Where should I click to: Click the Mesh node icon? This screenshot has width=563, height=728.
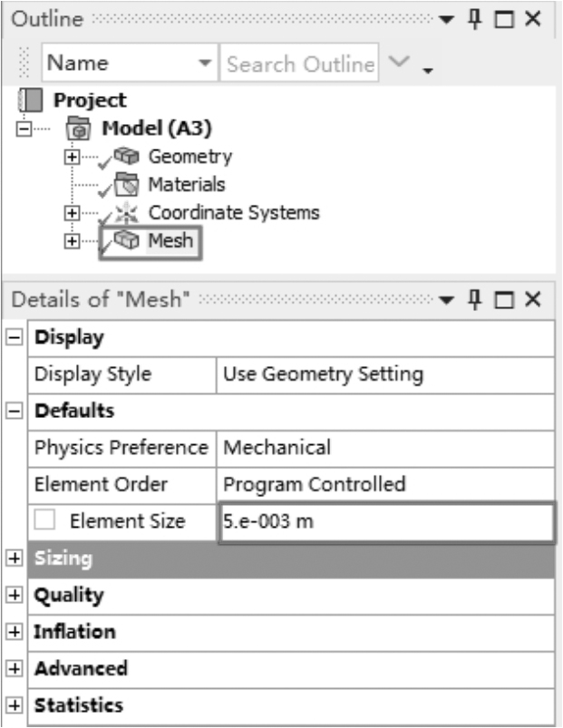pos(125,242)
